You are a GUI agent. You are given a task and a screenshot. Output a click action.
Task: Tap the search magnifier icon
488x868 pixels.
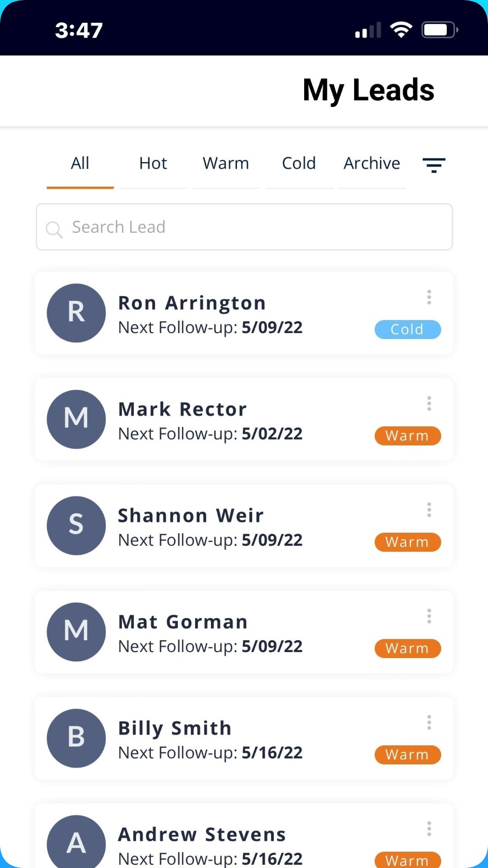54,229
